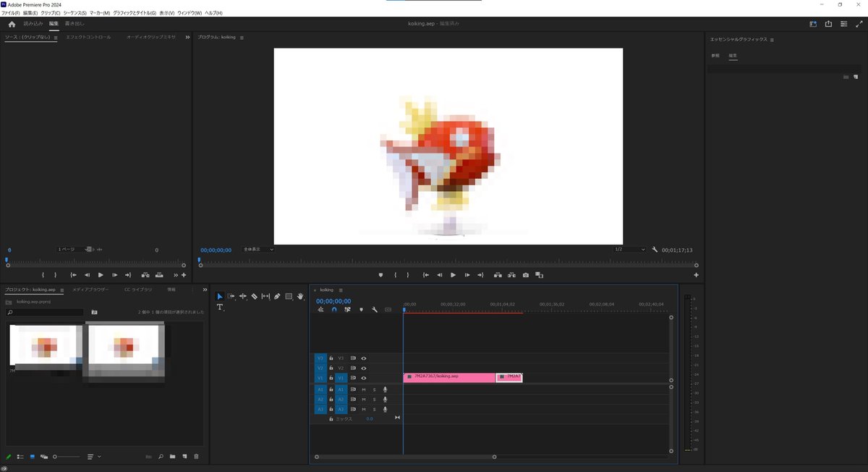Mute audio track A1
Screen dimensions: 868x472
coord(364,389)
